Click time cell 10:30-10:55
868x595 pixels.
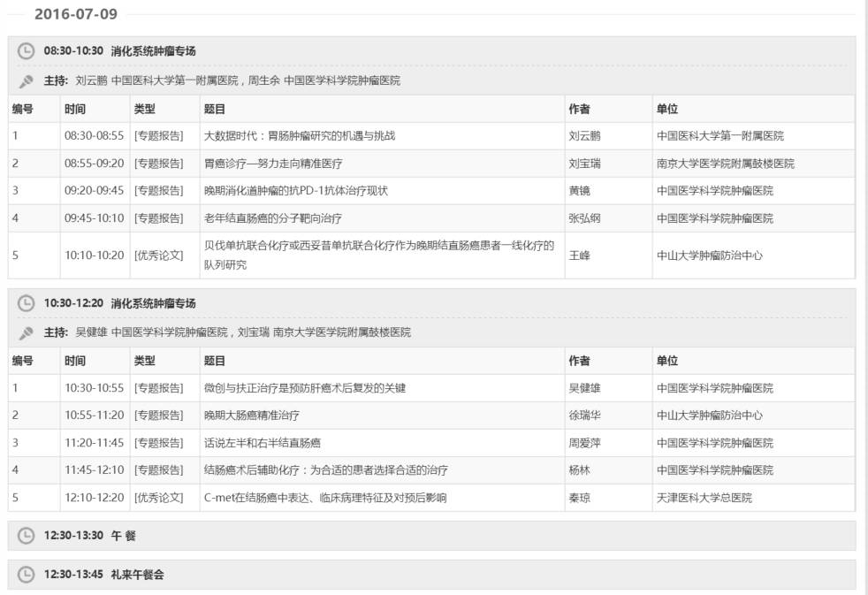click(x=94, y=388)
